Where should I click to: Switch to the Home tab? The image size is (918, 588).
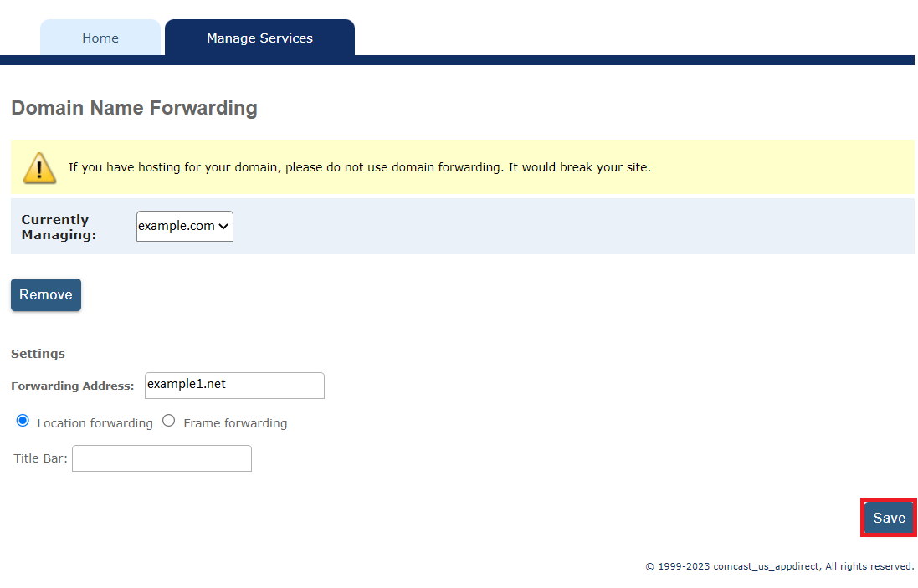100,38
